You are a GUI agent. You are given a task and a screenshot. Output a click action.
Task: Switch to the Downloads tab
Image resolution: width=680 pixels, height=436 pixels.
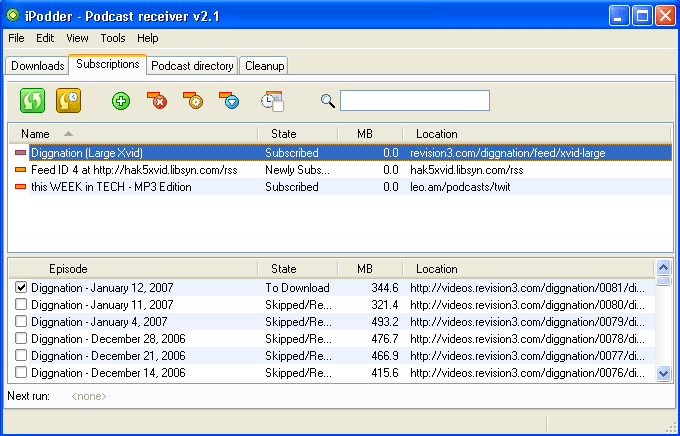click(x=37, y=66)
